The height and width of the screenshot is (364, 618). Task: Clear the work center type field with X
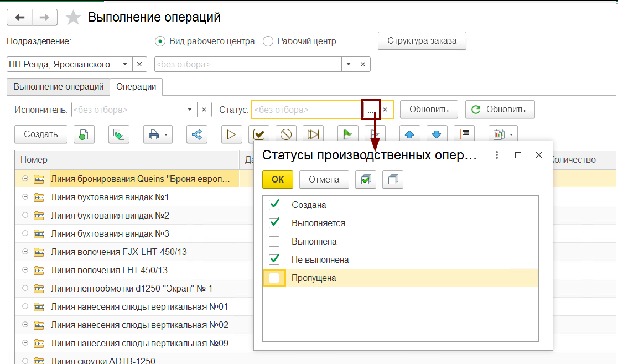[x=363, y=64]
